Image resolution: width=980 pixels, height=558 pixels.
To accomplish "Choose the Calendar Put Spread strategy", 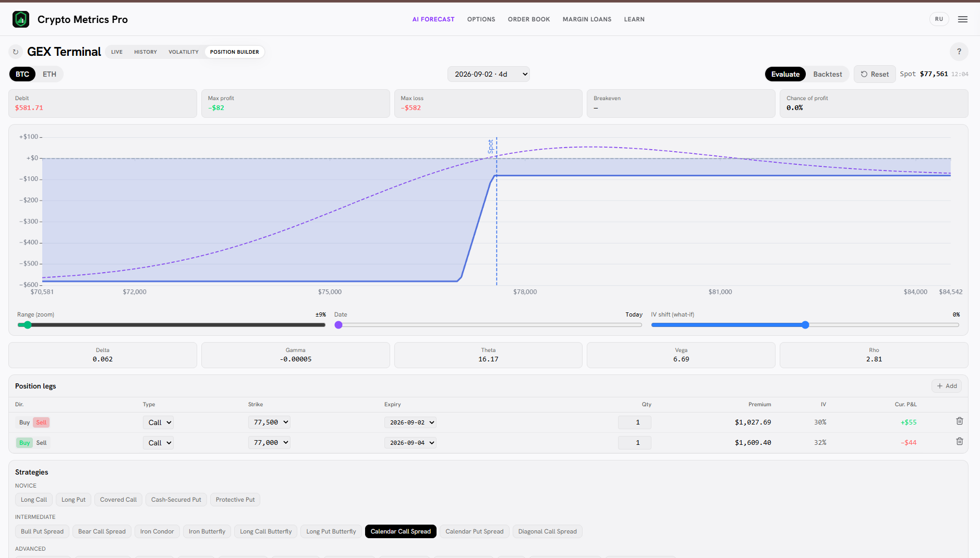I will coord(475,531).
